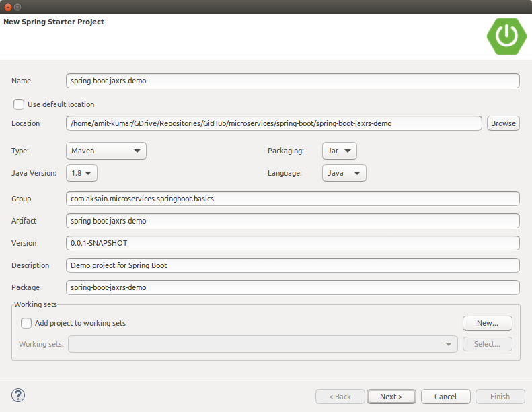This screenshot has width=532, height=412.
Task: Check Add project to working sets
Action: point(26,323)
